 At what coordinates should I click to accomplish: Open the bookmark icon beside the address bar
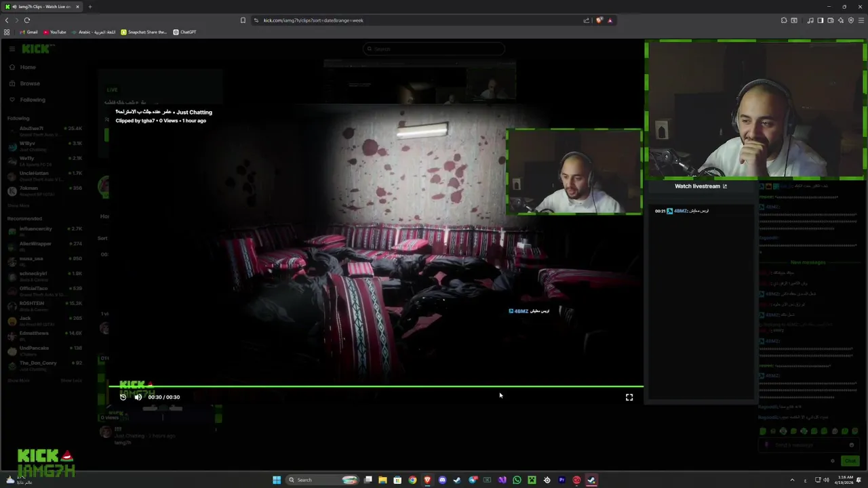point(243,20)
